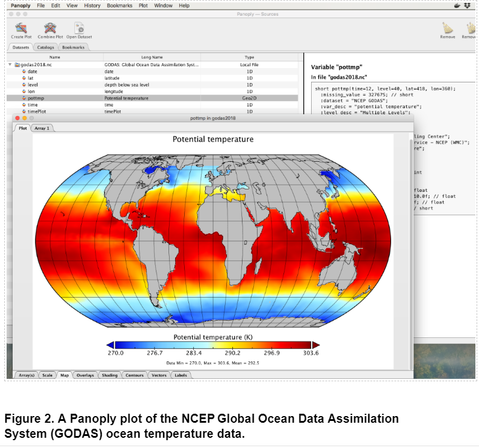479x448 pixels.
Task: Click the variable icon beside time
Action: (x=24, y=105)
